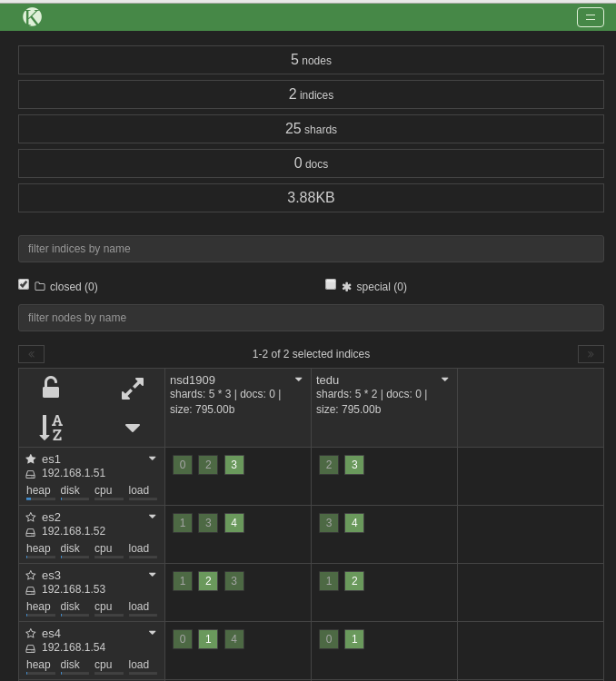616x681 pixels.
Task: Toggle the special indices checkbox
Action: click(x=331, y=284)
